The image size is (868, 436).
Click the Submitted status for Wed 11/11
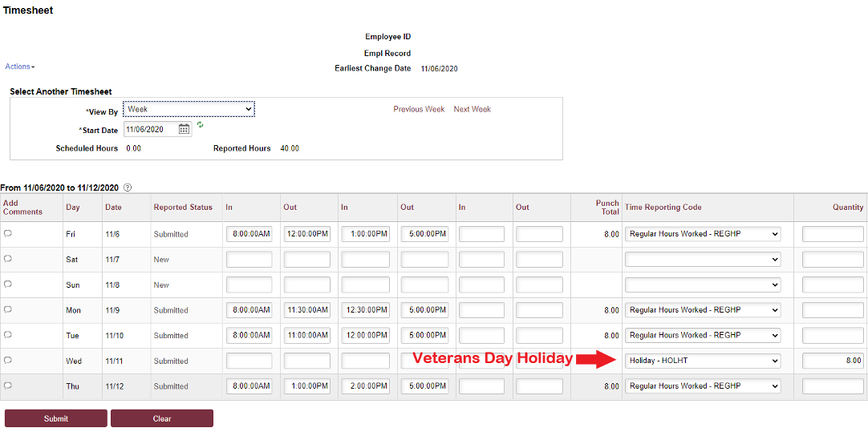(x=171, y=361)
